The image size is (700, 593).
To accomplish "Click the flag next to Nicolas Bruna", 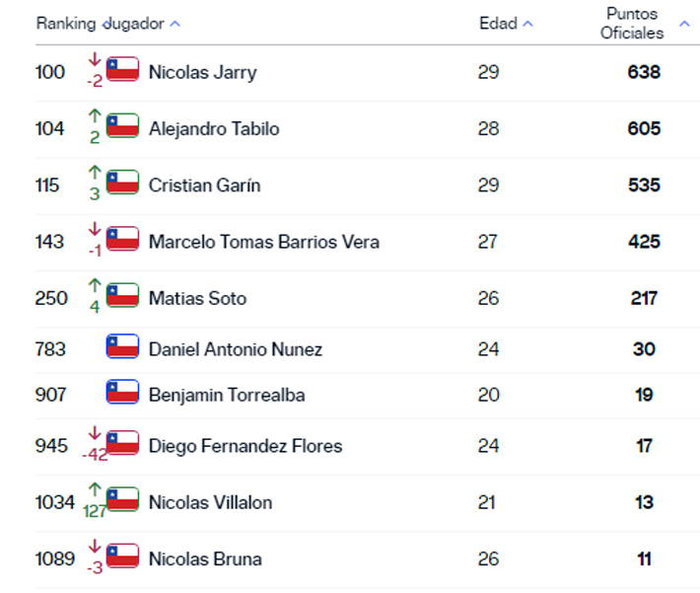I will 122,556.
